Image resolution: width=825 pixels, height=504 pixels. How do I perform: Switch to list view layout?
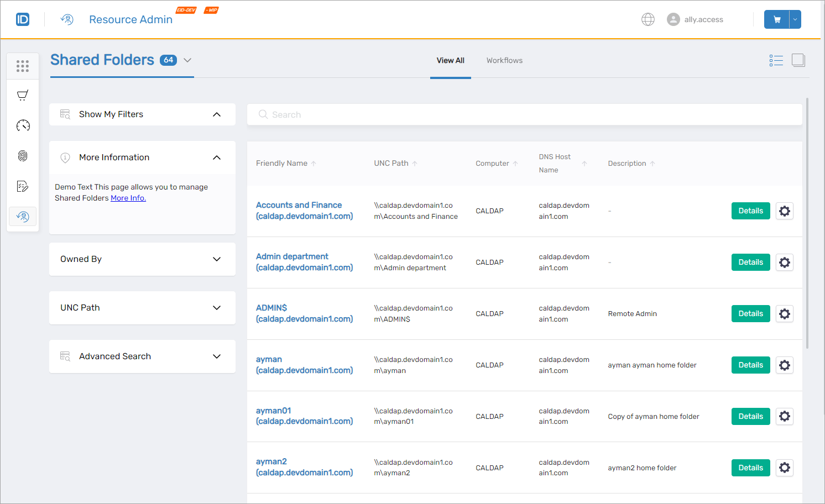pos(776,60)
